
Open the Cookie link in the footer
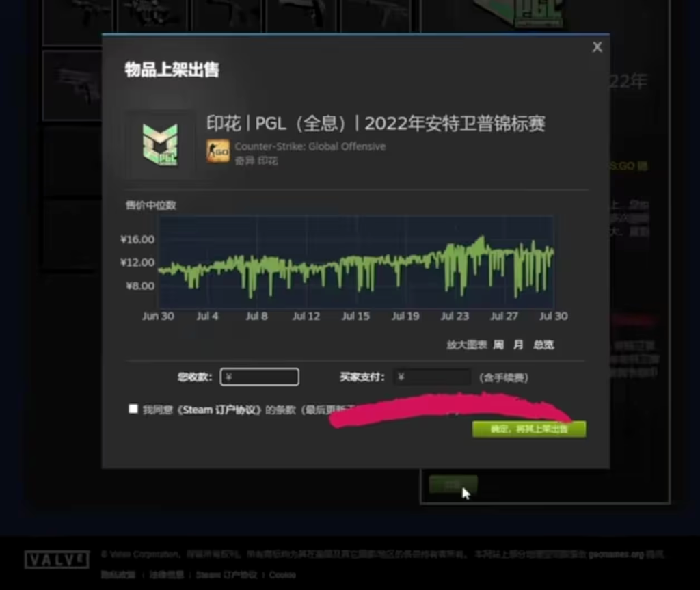click(282, 574)
